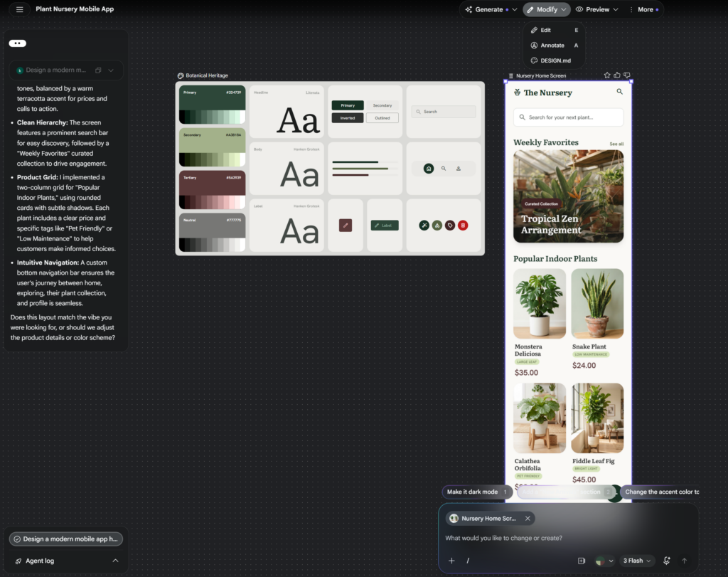Click the dark green tools circle icon
The image size is (728, 577).
pos(424,226)
